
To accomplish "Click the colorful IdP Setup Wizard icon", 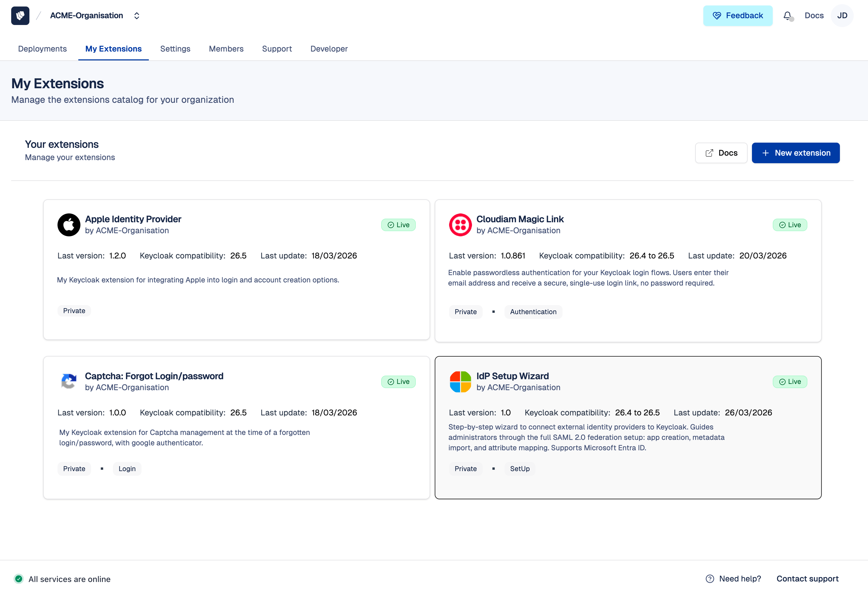I will (x=460, y=382).
